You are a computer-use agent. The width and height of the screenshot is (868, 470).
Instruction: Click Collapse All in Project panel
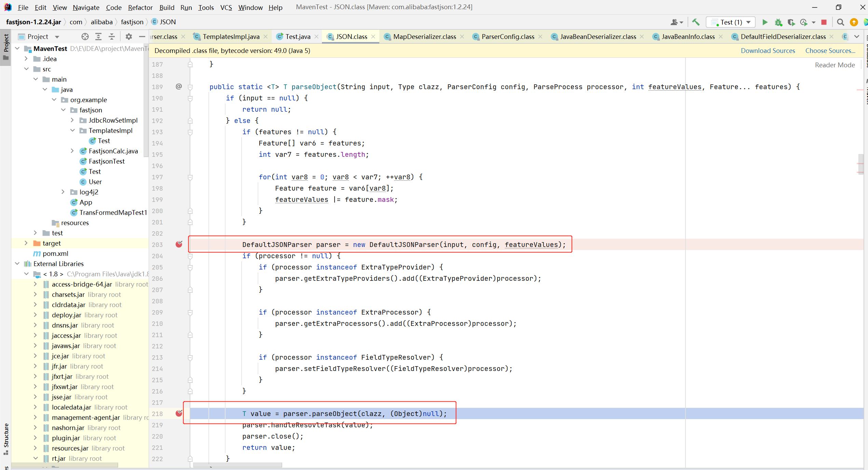[x=112, y=37]
